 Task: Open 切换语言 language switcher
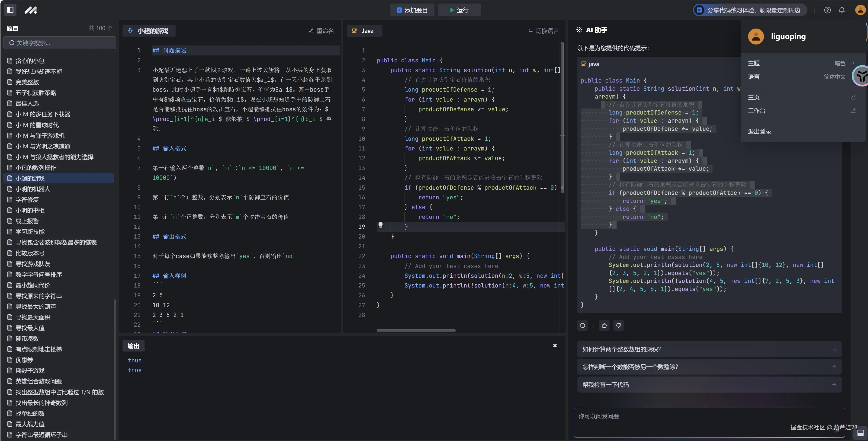coord(543,31)
